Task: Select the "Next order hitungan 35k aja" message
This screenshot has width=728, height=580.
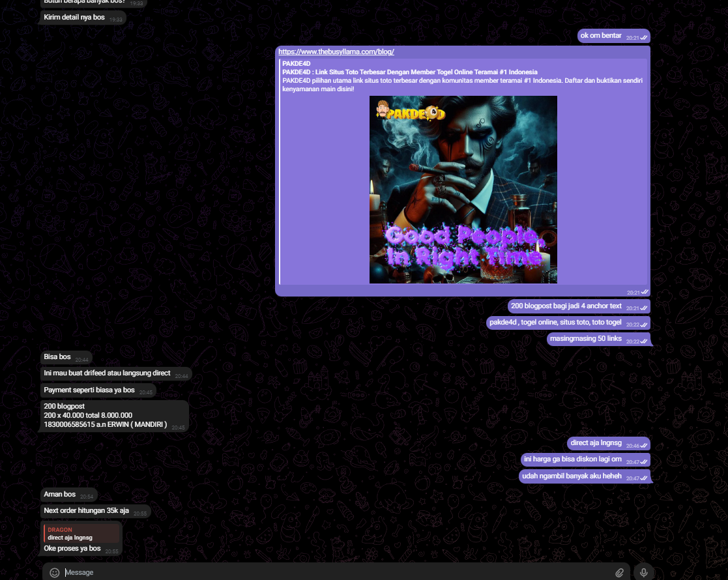Action: pyautogui.click(x=86, y=511)
